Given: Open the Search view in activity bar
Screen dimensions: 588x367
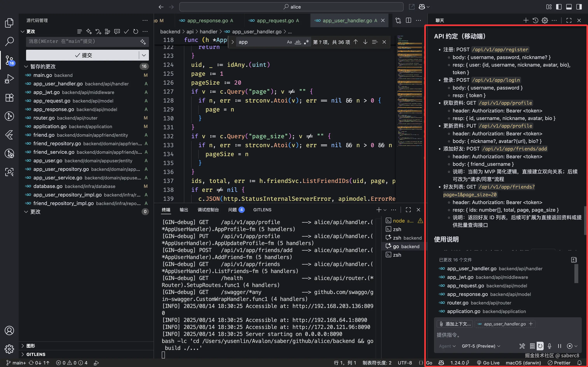Looking at the screenshot, I should point(9,42).
